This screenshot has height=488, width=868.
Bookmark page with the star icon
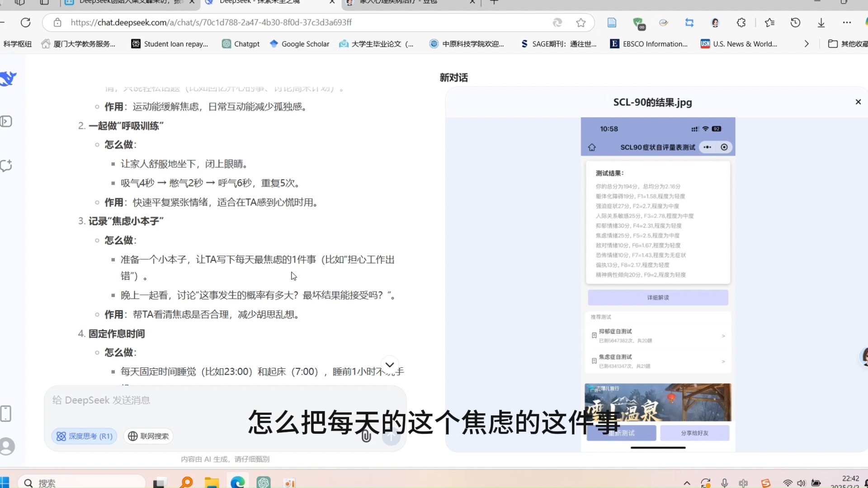coord(581,23)
